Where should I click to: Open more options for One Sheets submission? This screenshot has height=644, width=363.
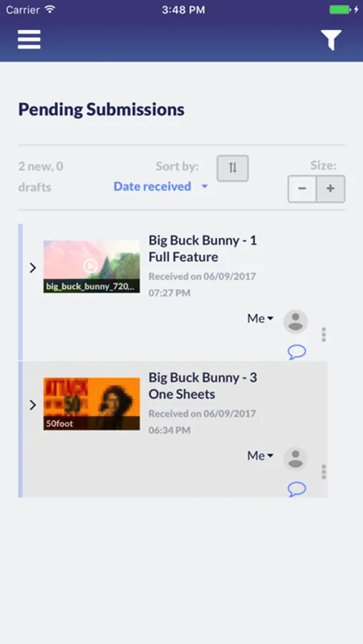pos(324,472)
